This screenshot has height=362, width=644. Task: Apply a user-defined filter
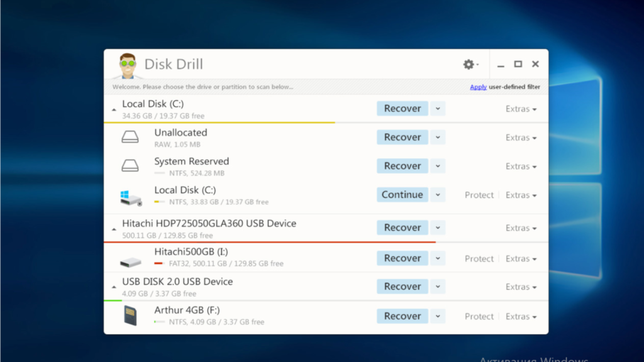[478, 86]
